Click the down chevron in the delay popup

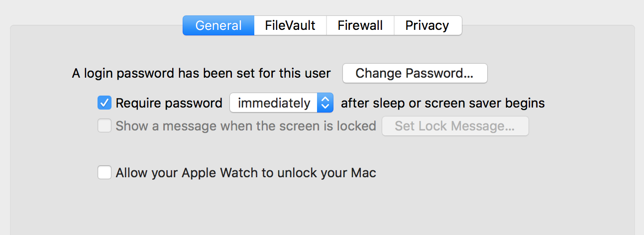(325, 107)
